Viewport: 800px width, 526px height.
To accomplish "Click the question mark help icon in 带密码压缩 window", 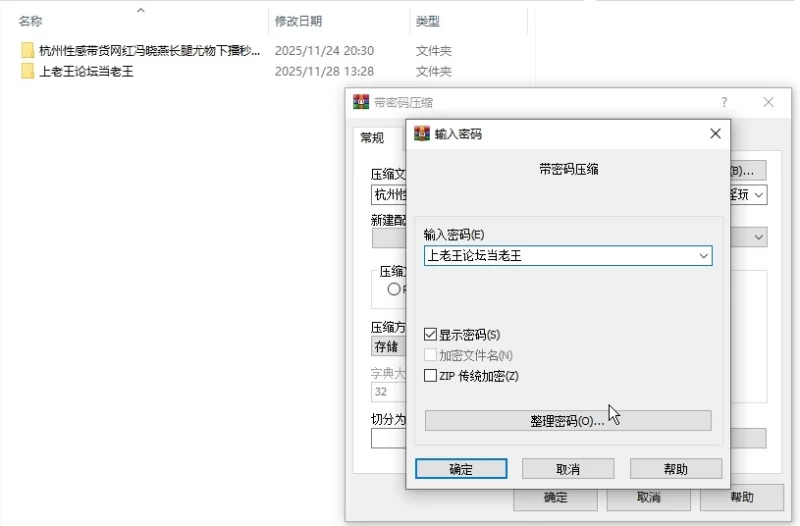I will click(724, 102).
